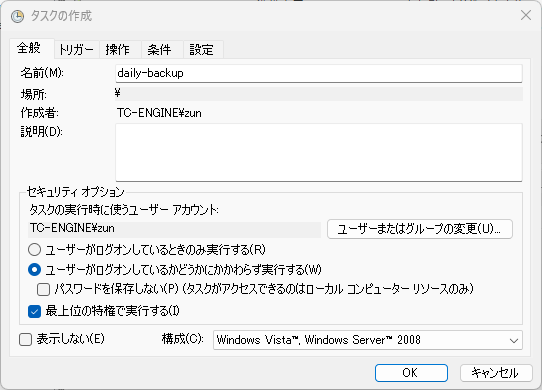This screenshot has height=390, width=542.
Task: Open the 構成 dropdown showing Windows Vista
Action: click(x=367, y=340)
